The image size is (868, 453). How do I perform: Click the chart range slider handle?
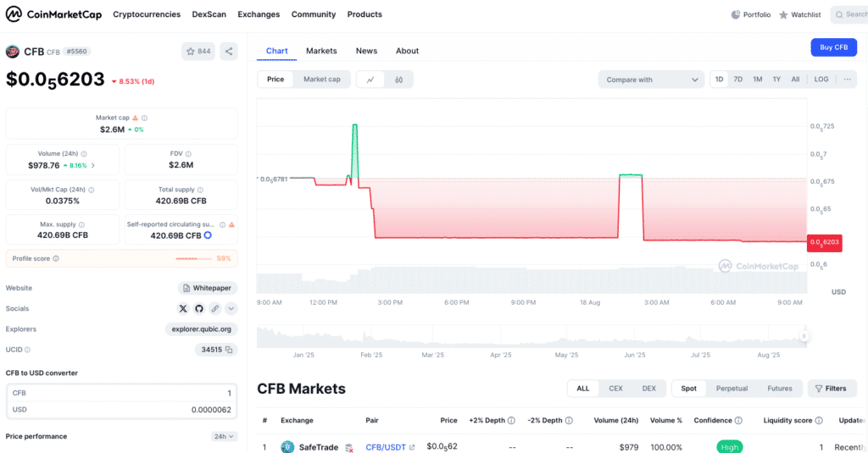point(804,336)
